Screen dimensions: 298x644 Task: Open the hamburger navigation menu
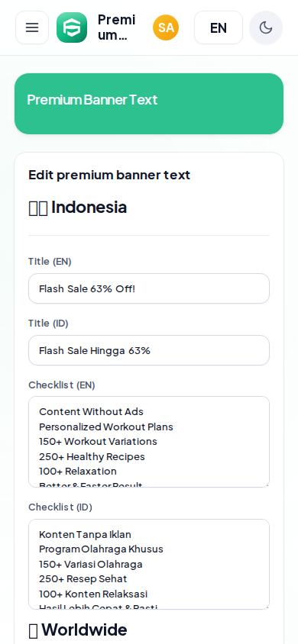pos(32,27)
